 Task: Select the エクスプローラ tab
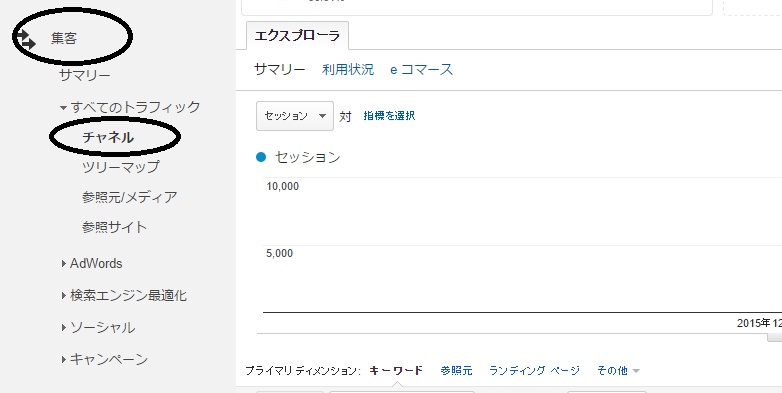click(297, 36)
